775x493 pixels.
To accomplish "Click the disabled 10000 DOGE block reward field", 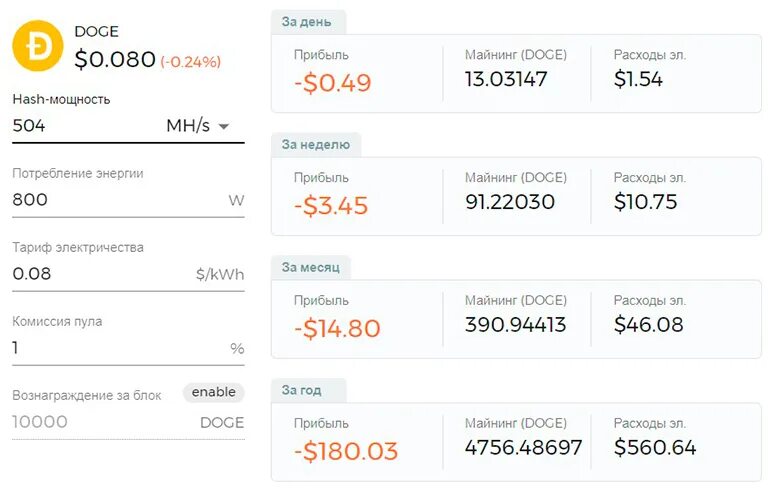I will tap(128, 422).
